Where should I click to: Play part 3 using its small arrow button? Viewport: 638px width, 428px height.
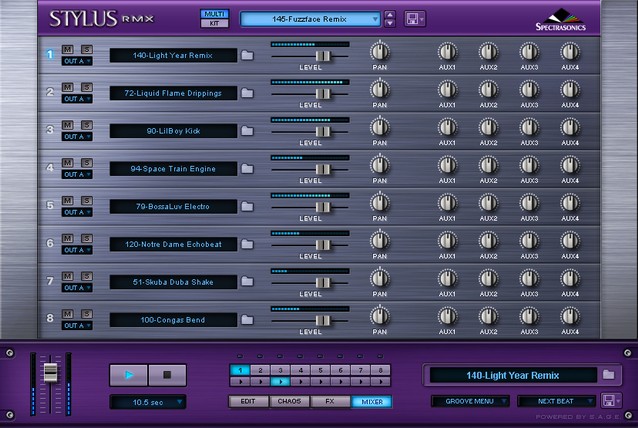(280, 382)
